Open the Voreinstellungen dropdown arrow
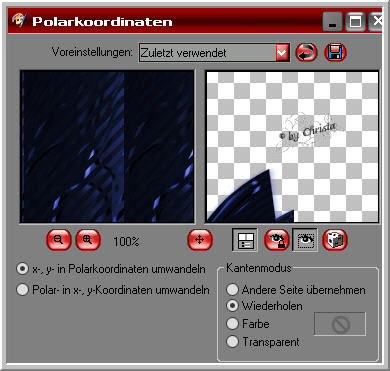 (x=282, y=53)
